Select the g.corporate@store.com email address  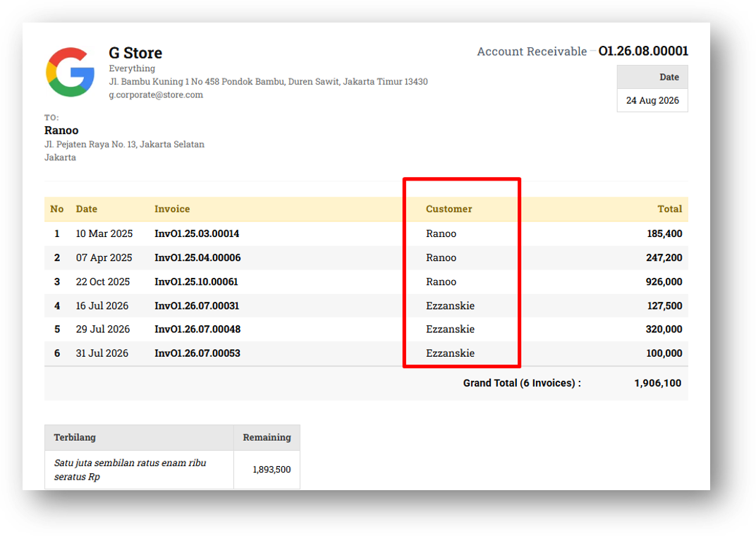(156, 95)
